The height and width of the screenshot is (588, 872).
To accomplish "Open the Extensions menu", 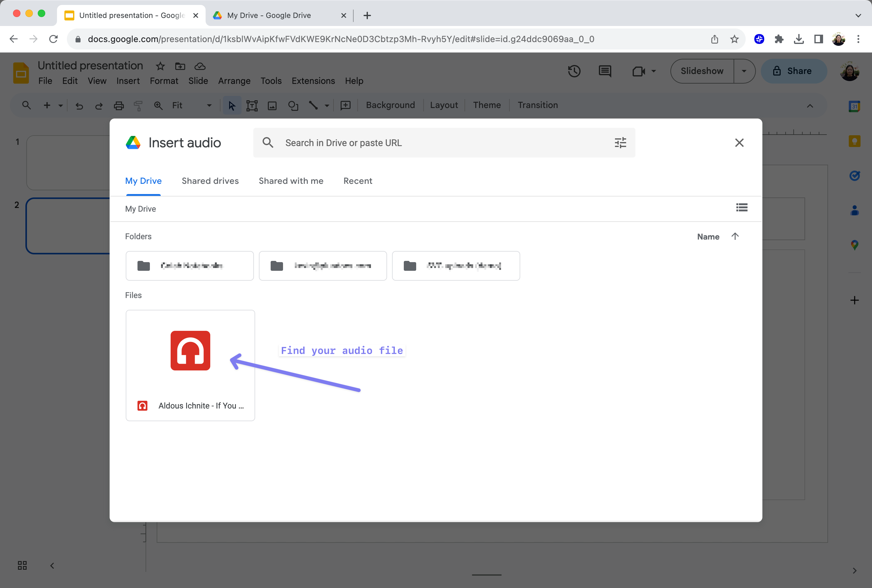I will (313, 81).
